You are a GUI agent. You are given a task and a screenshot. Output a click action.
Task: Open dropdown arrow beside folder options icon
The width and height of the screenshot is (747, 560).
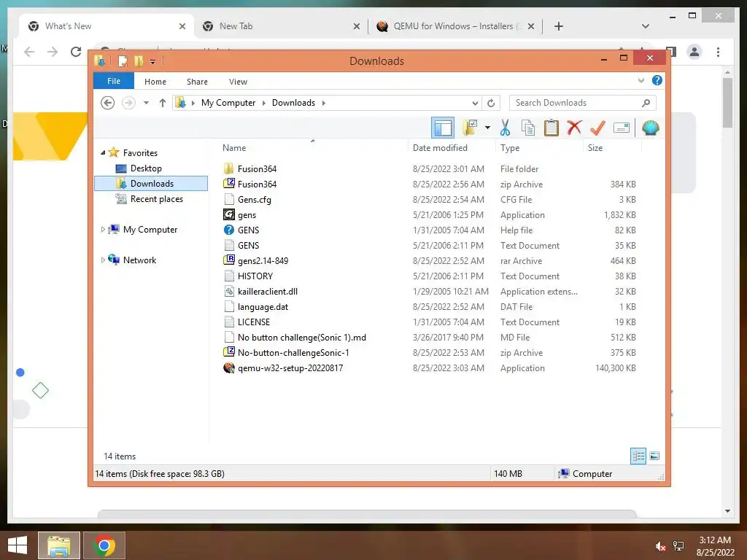tap(487, 128)
